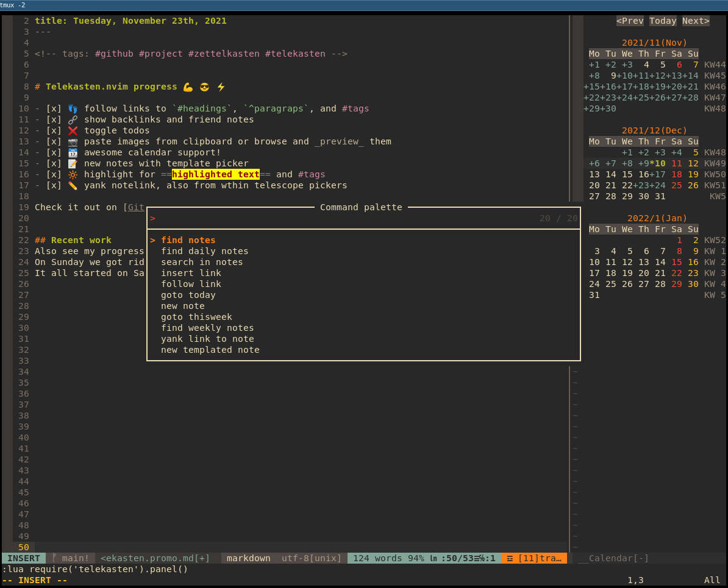
Task: Select 'find notes' in Command palette
Action: (x=188, y=240)
